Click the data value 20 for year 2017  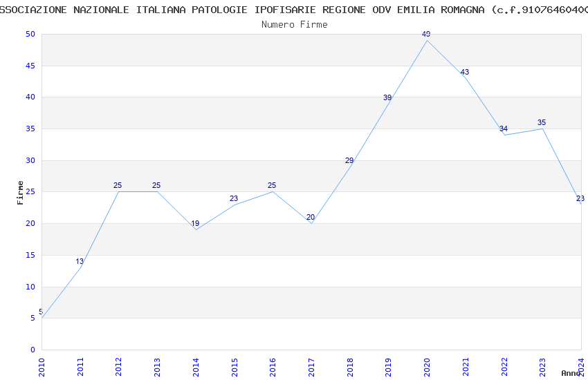311,217
